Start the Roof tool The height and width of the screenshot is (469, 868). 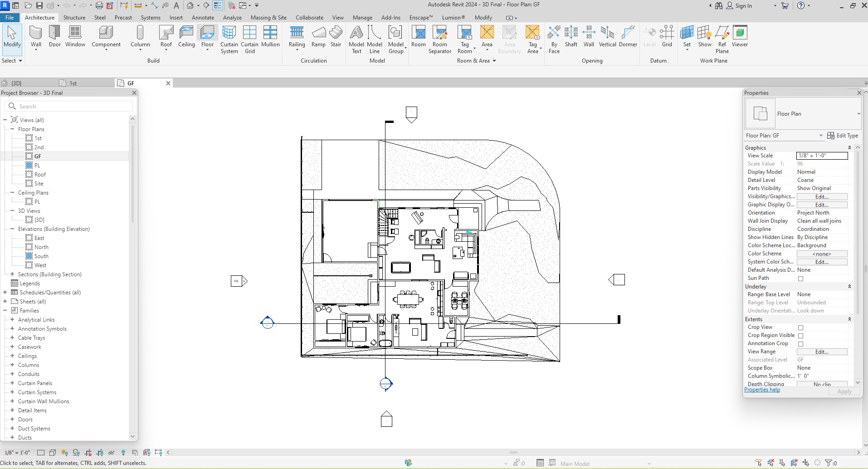tap(166, 36)
